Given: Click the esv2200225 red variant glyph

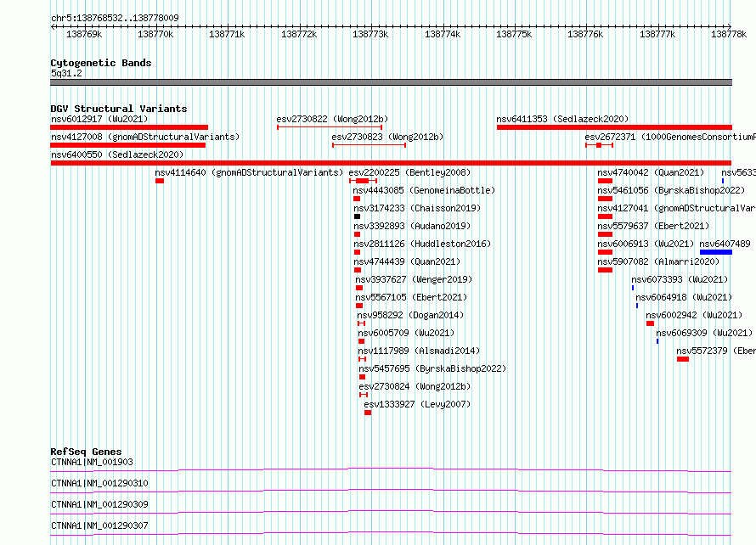Looking at the screenshot, I should coord(363,181).
